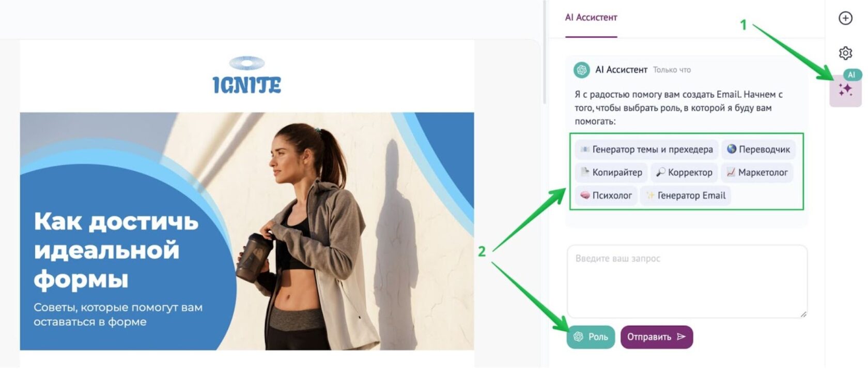Select the Генератор темы и прехедера role

(646, 150)
